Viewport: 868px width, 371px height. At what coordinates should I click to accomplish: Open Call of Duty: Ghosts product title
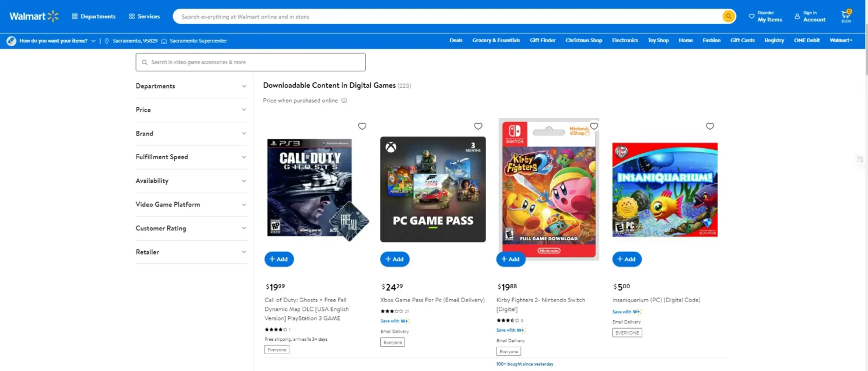[x=307, y=309]
